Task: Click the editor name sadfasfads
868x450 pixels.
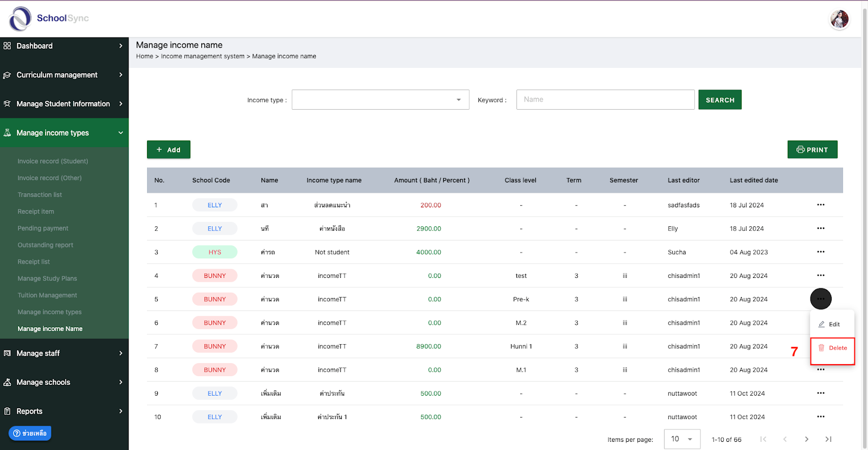Action: (x=684, y=205)
